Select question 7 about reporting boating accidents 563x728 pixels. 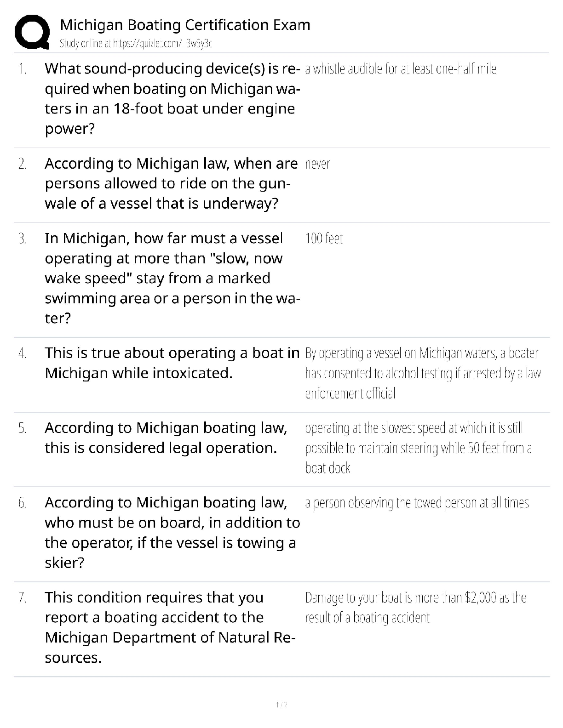click(170, 627)
